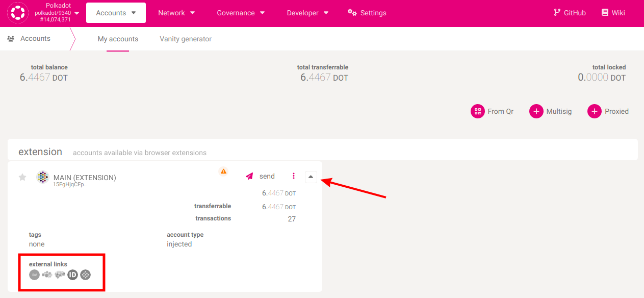Open the ID external link icon

point(72,275)
